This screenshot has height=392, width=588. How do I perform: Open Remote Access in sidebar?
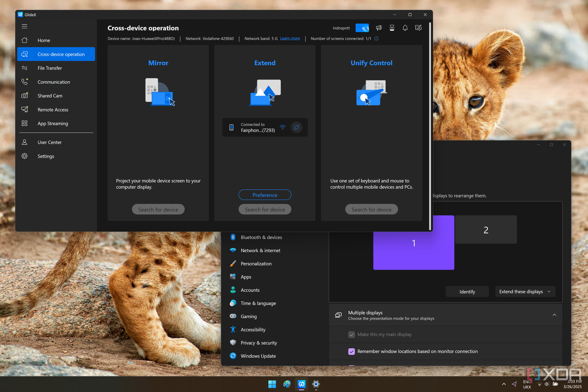click(53, 110)
